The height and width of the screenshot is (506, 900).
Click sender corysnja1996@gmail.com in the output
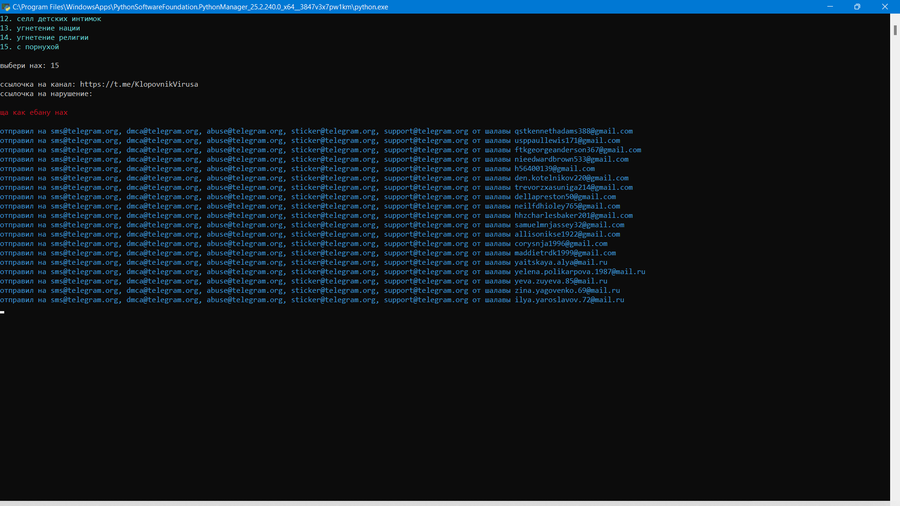point(561,243)
